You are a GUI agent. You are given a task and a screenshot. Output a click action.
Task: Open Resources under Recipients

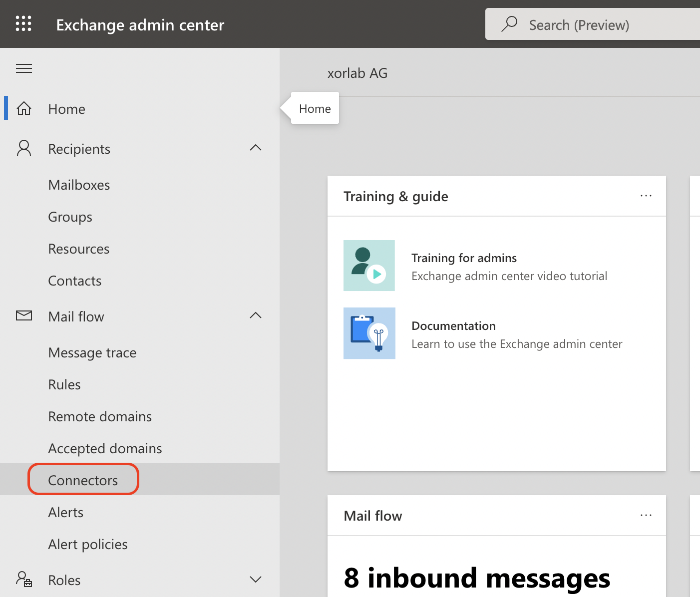click(x=79, y=249)
